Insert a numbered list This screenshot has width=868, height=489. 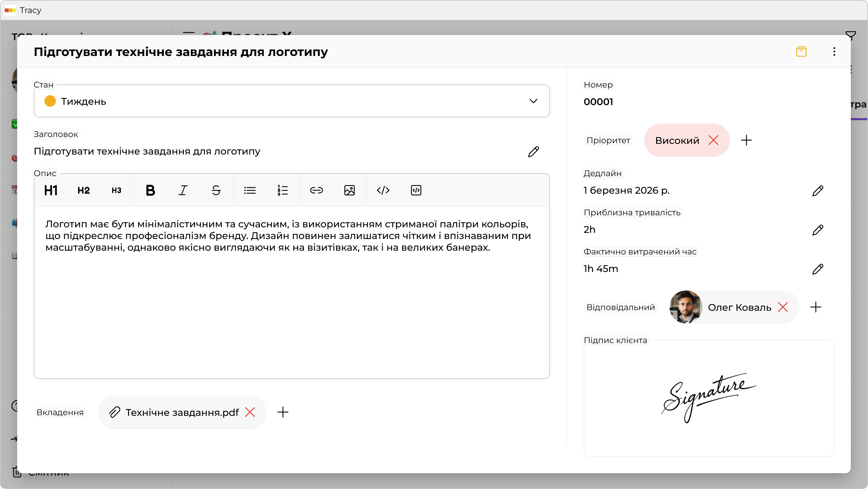point(283,190)
